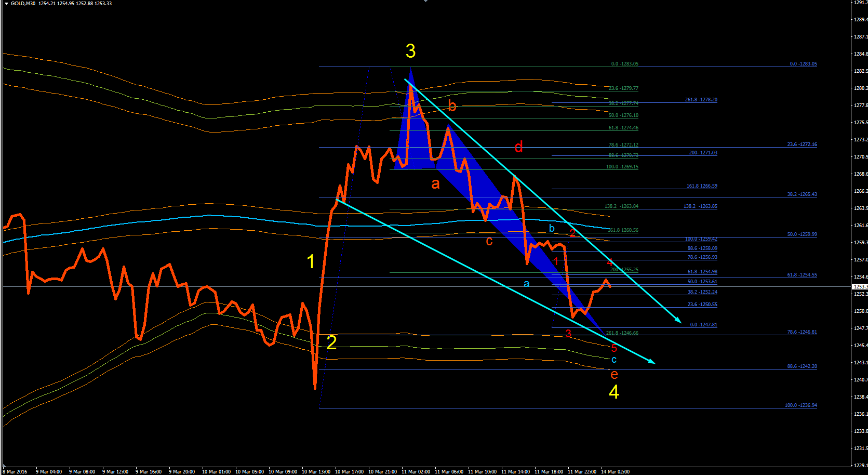
Task: Click the 50.0 -1259.99 Fibonacci label
Action: [x=802, y=234]
